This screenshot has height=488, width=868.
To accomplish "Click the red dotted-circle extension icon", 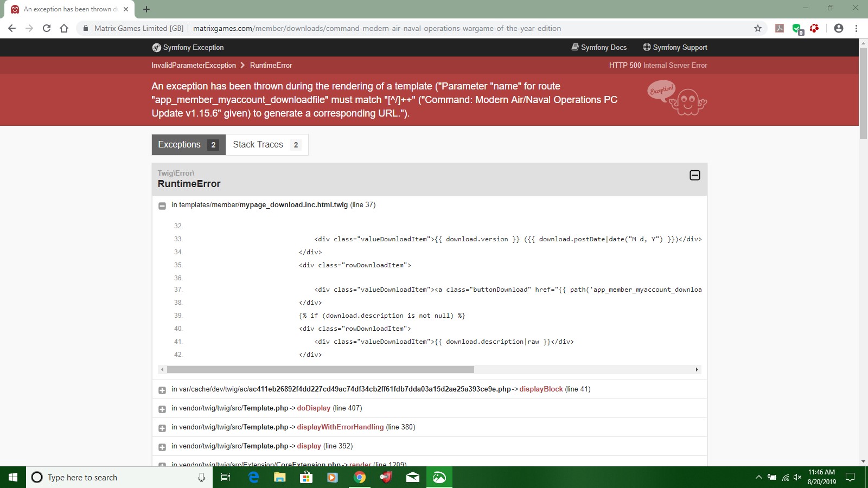I will [814, 28].
